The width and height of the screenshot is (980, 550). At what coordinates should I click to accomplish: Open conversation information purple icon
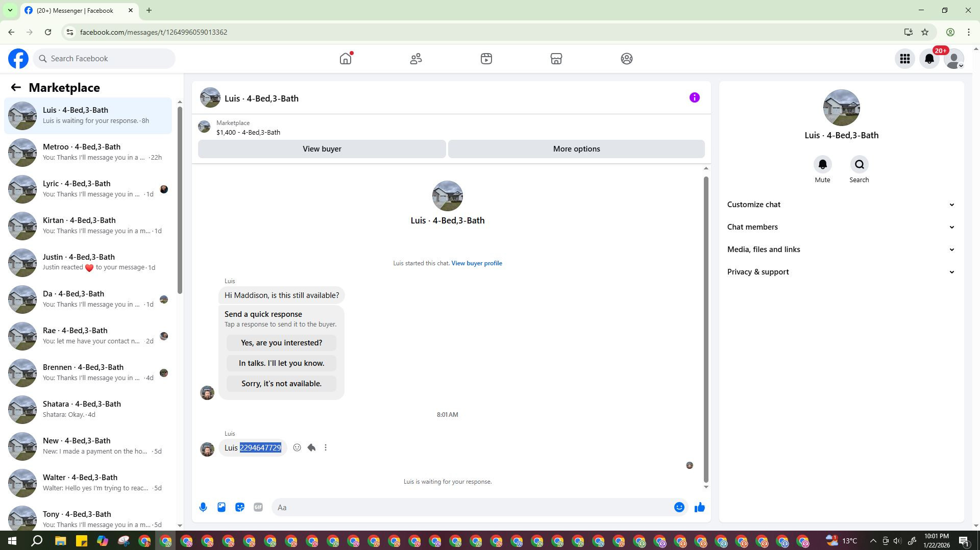click(x=694, y=97)
